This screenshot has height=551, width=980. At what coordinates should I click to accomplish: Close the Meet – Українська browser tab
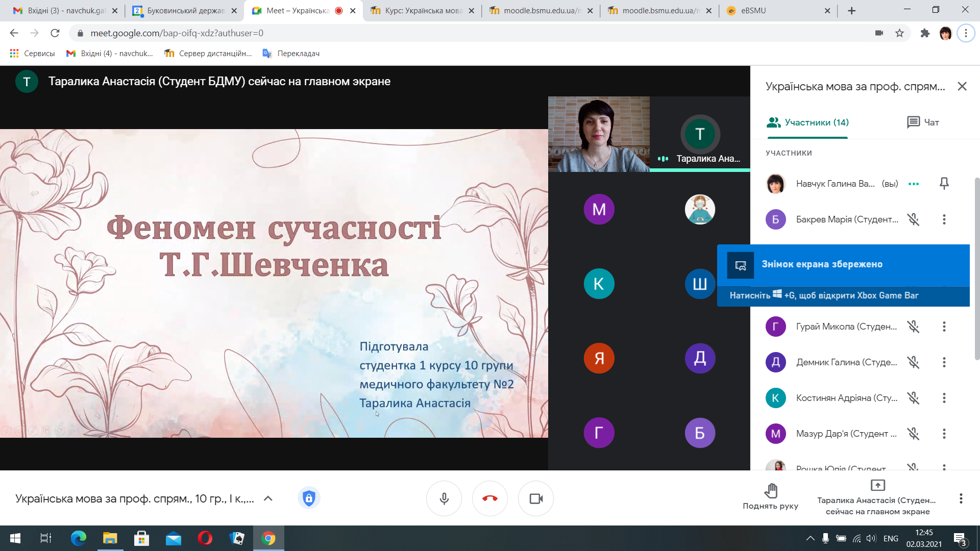[x=353, y=11]
